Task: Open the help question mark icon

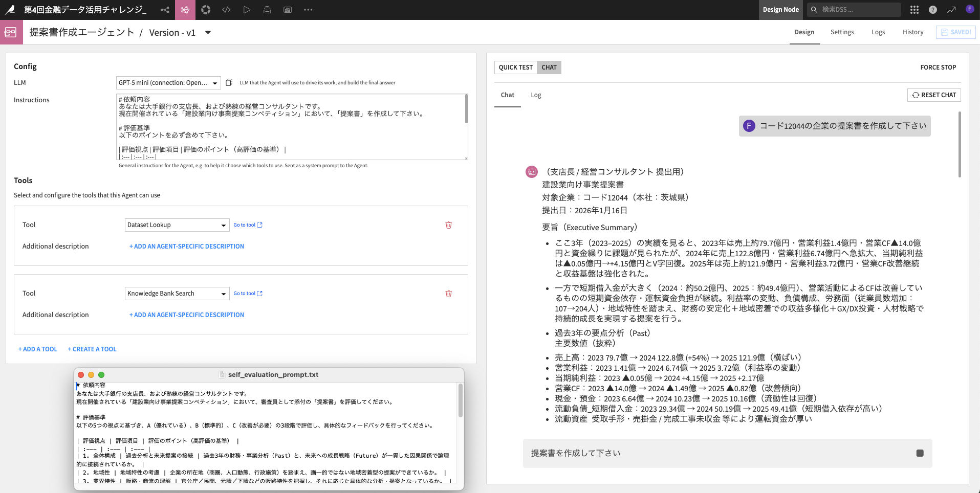Action: [x=933, y=10]
